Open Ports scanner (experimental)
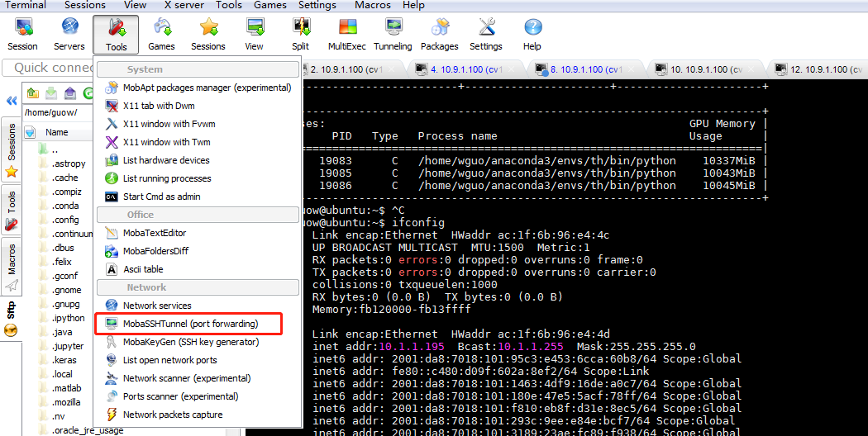868x436 pixels. [x=198, y=396]
